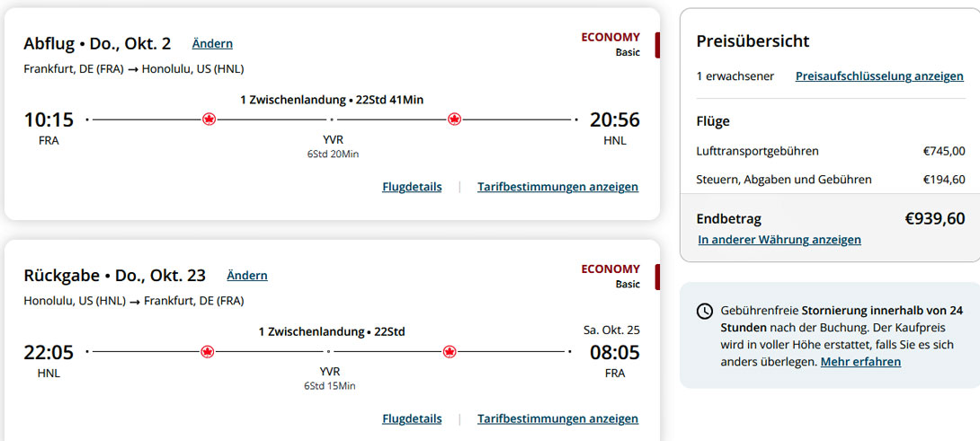Select the outbound Economy Basic fare label

click(x=610, y=44)
